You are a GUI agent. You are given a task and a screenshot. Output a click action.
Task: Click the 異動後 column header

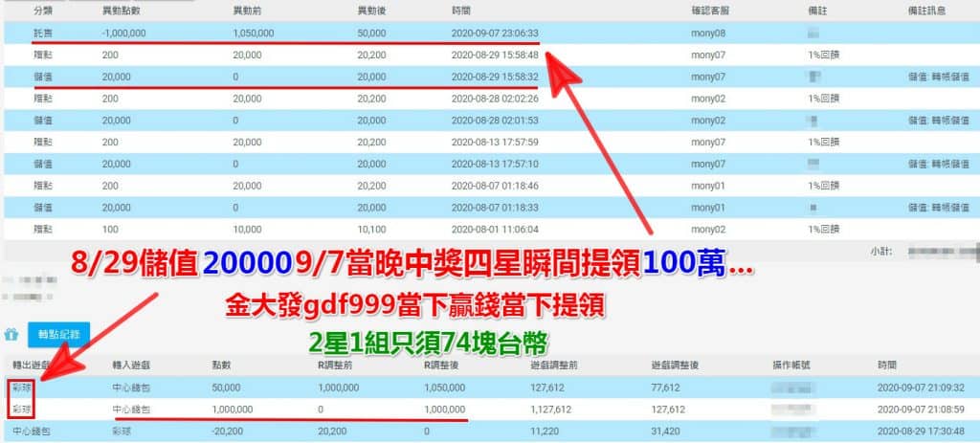(x=371, y=10)
